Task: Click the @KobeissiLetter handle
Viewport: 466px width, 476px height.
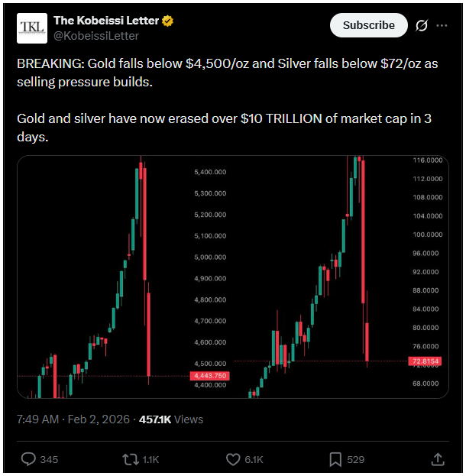Action: 96,35
